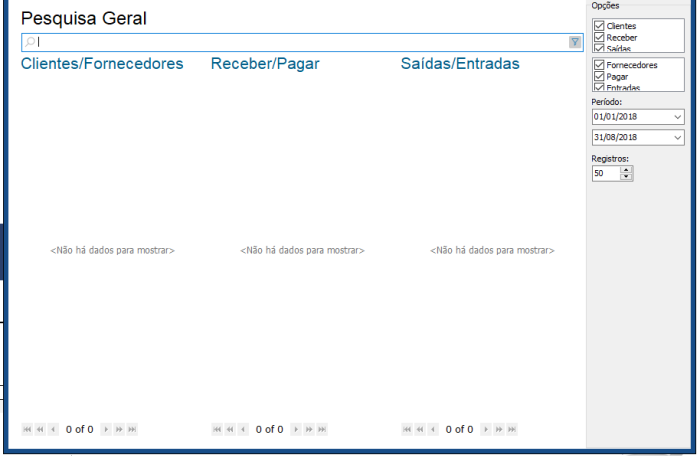Image resolution: width=700 pixels, height=458 pixels.
Task: Select the Receber/Pagar section heading
Action: tap(265, 64)
